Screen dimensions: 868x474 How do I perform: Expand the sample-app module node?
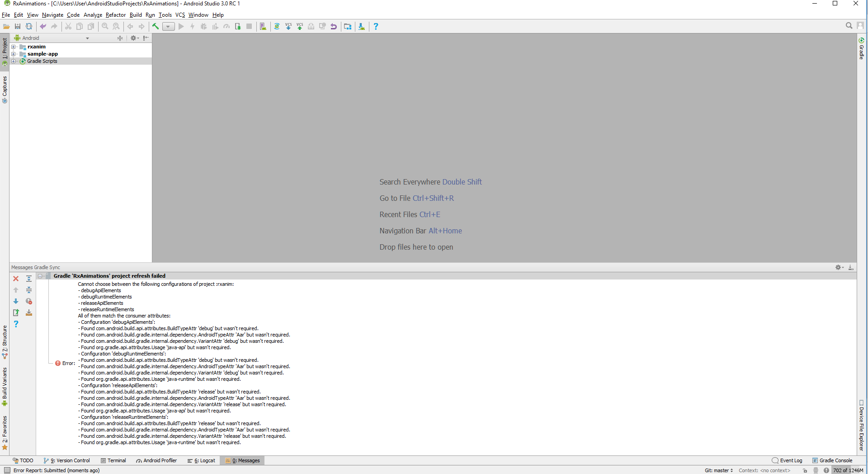click(14, 54)
